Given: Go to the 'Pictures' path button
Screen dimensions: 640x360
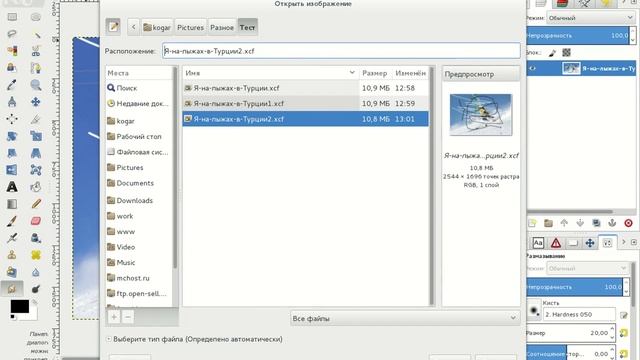Looking at the screenshot, I should [190, 27].
